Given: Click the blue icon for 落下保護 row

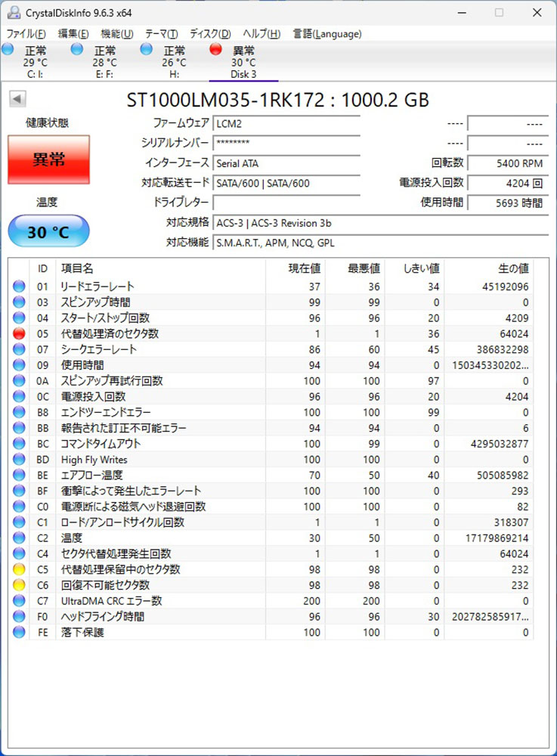Looking at the screenshot, I should [x=19, y=632].
